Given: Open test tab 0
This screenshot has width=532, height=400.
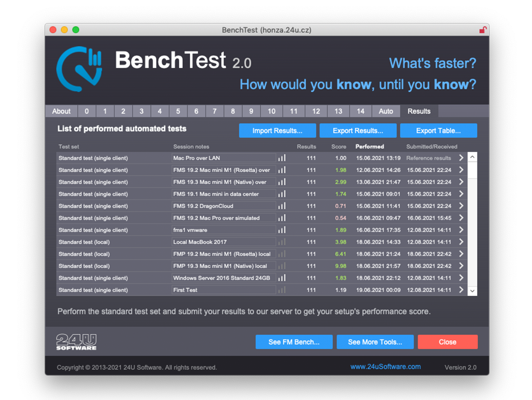Looking at the screenshot, I should 87,111.
